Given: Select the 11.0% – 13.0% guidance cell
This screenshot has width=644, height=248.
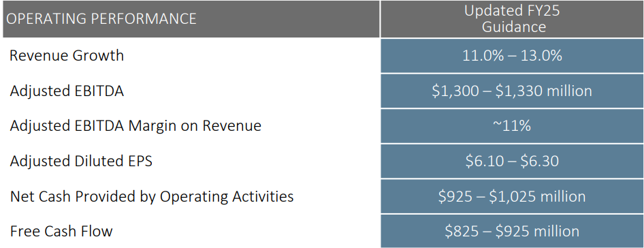Looking at the screenshot, I should coord(512,55).
